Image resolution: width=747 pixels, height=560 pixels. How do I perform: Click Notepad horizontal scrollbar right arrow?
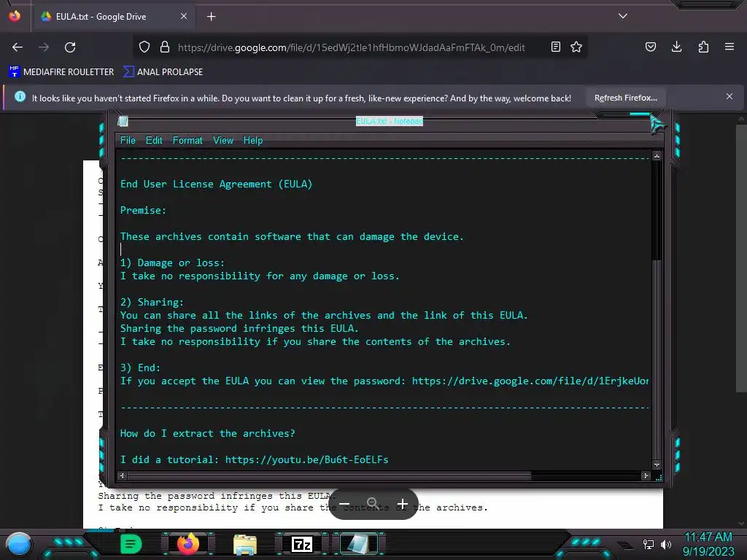tap(646, 475)
